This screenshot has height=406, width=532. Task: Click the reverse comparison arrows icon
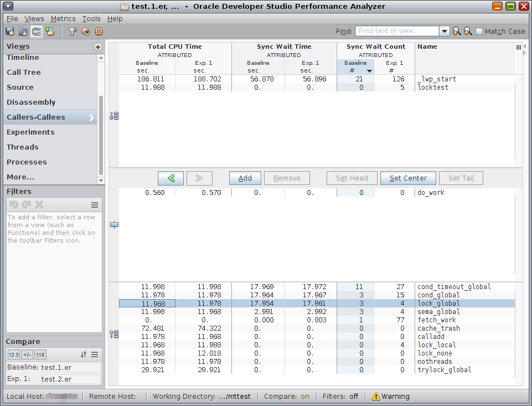point(84,354)
